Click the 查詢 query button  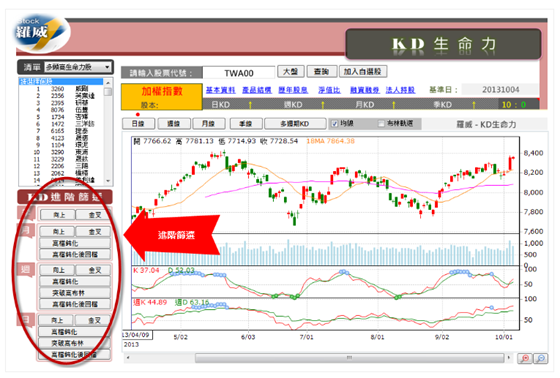pos(321,71)
